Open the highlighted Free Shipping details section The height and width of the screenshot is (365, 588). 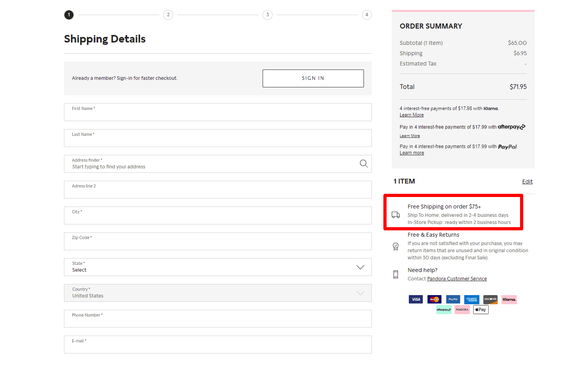tap(453, 212)
